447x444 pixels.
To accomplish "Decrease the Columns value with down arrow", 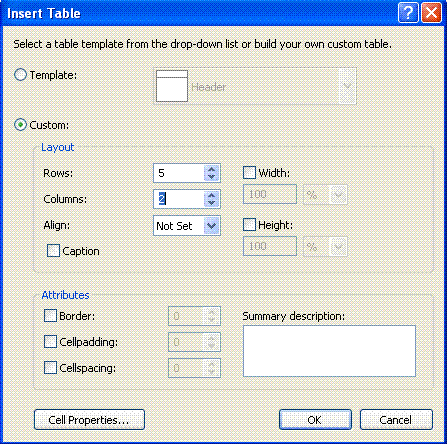I will pyautogui.click(x=211, y=203).
